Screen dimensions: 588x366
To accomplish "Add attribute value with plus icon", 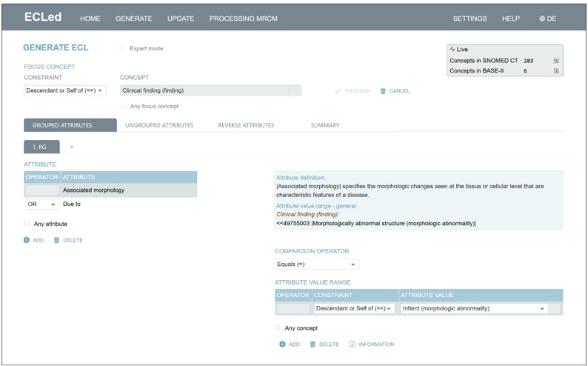I will [282, 345].
